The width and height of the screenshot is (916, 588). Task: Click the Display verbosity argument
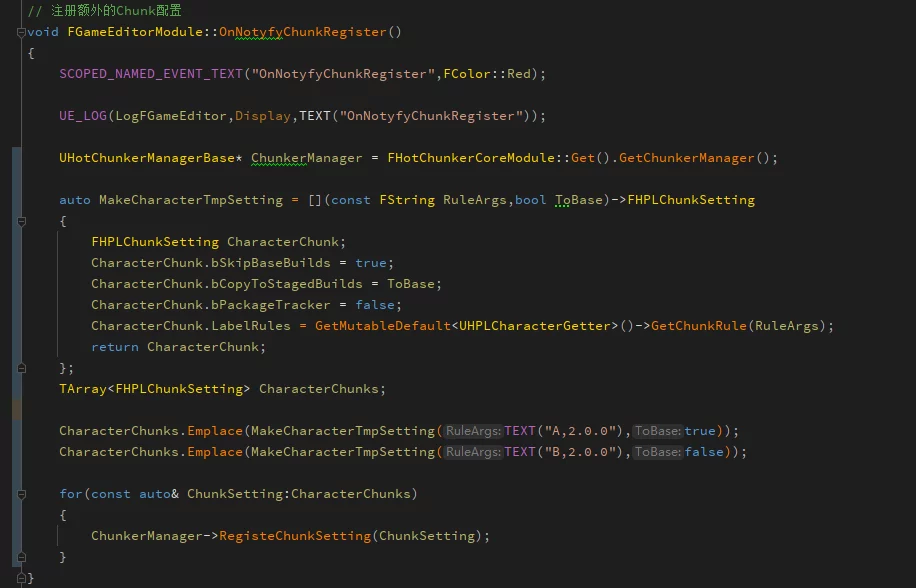tap(263, 116)
